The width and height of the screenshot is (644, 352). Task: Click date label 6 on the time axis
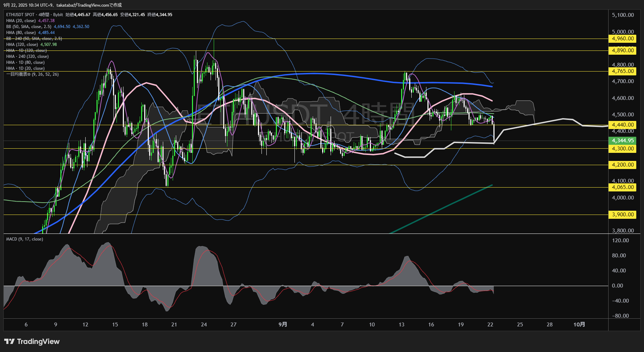pyautogui.click(x=26, y=325)
